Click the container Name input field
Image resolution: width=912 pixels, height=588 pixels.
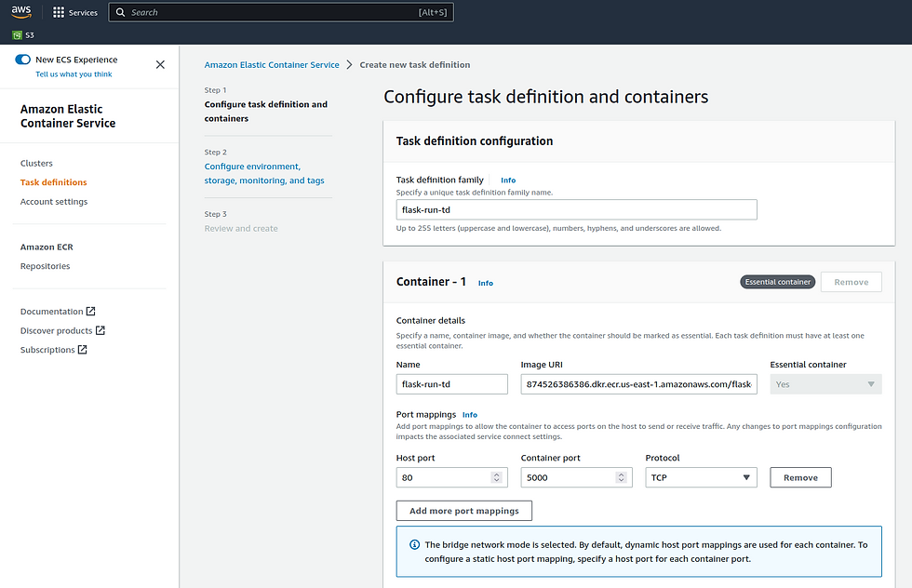click(452, 384)
